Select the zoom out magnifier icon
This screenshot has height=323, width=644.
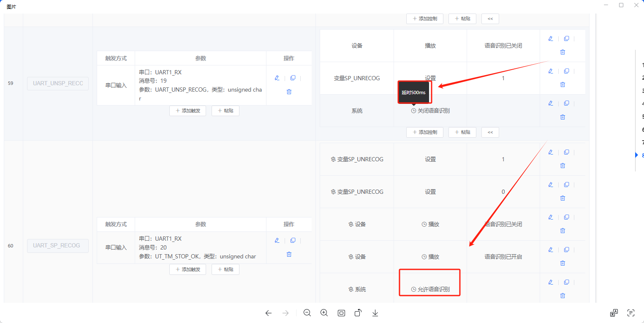tap(307, 313)
